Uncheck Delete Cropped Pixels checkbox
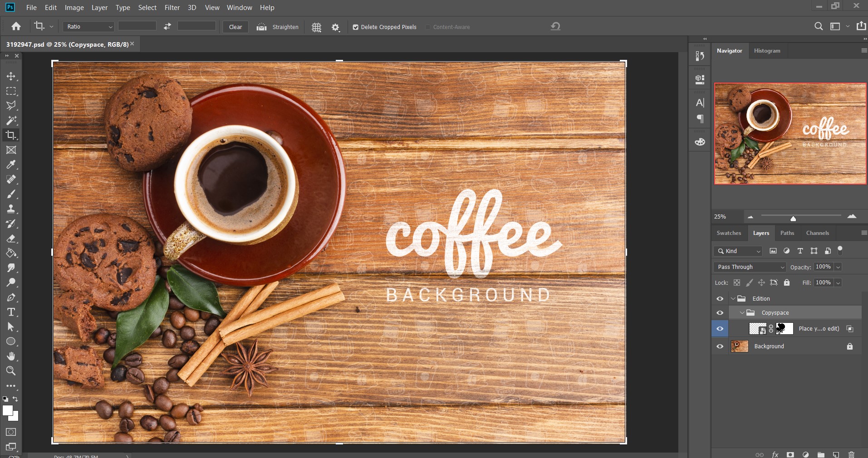This screenshot has width=868, height=458. tap(356, 27)
